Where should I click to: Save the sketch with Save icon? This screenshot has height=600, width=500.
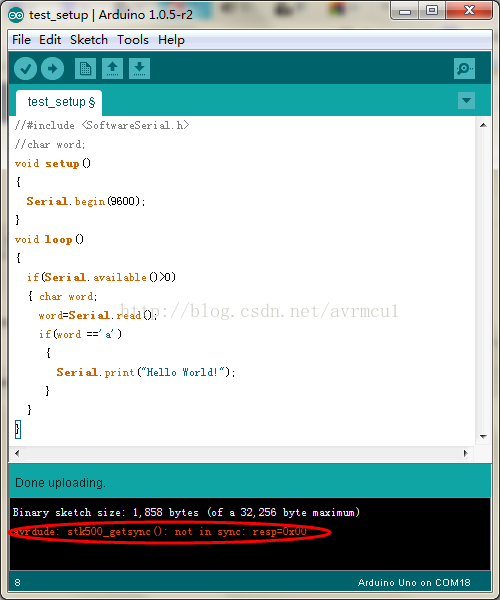click(139, 69)
